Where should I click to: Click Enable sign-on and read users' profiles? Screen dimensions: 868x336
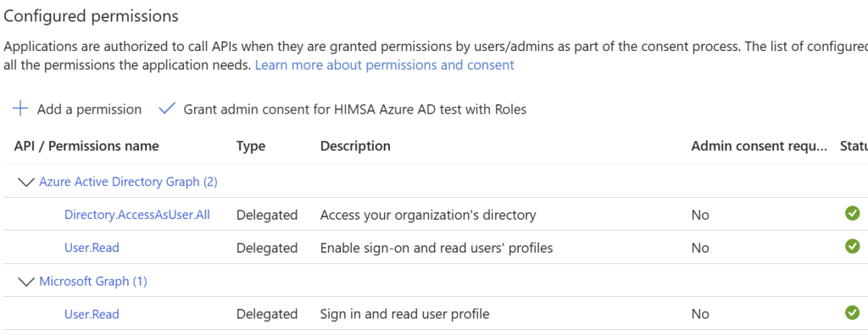(437, 248)
